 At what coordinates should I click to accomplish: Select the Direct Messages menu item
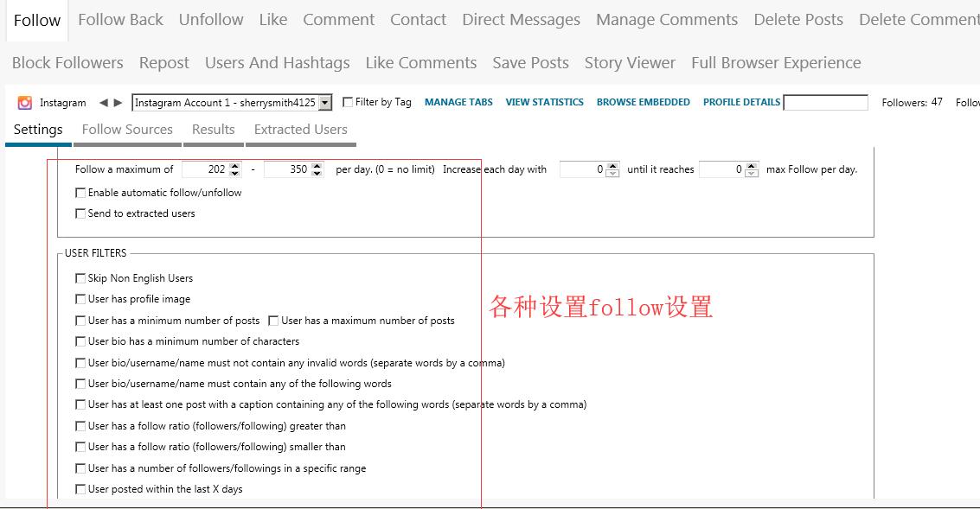coord(521,19)
